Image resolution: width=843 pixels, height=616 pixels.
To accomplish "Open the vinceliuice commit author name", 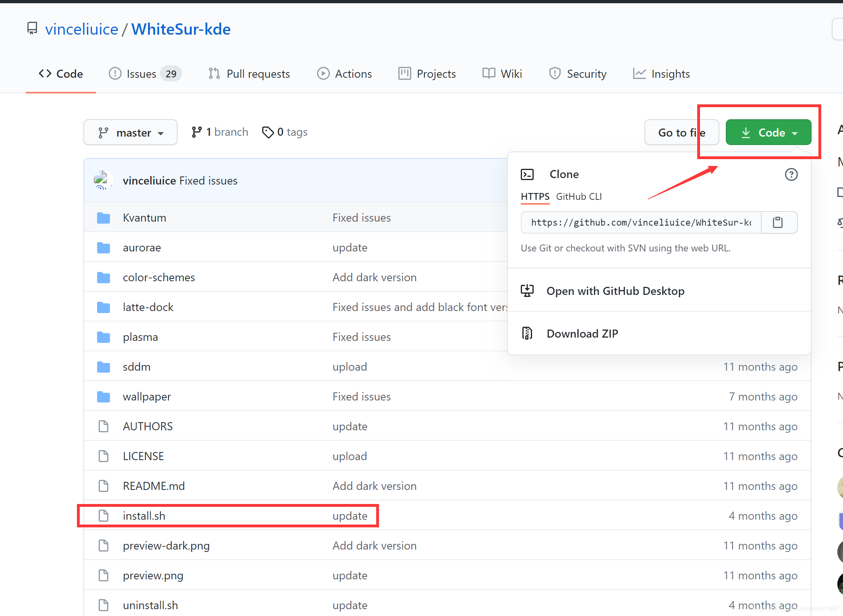I will (x=149, y=180).
